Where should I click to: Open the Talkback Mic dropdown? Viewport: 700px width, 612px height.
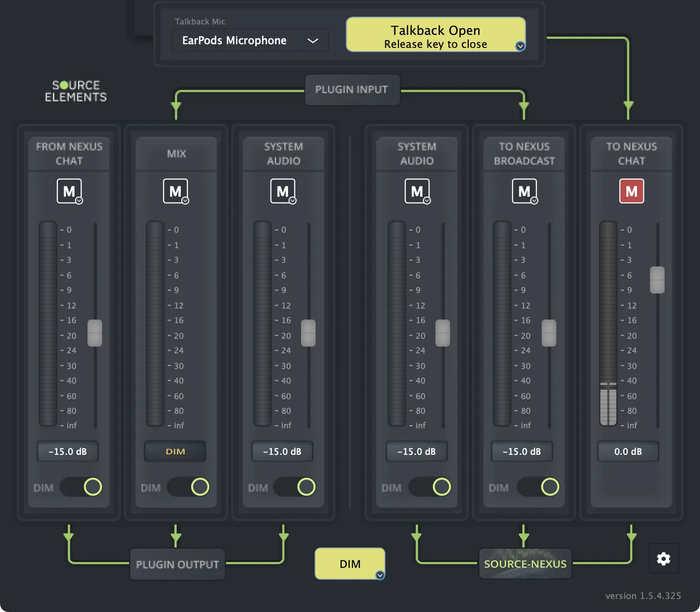pos(251,41)
